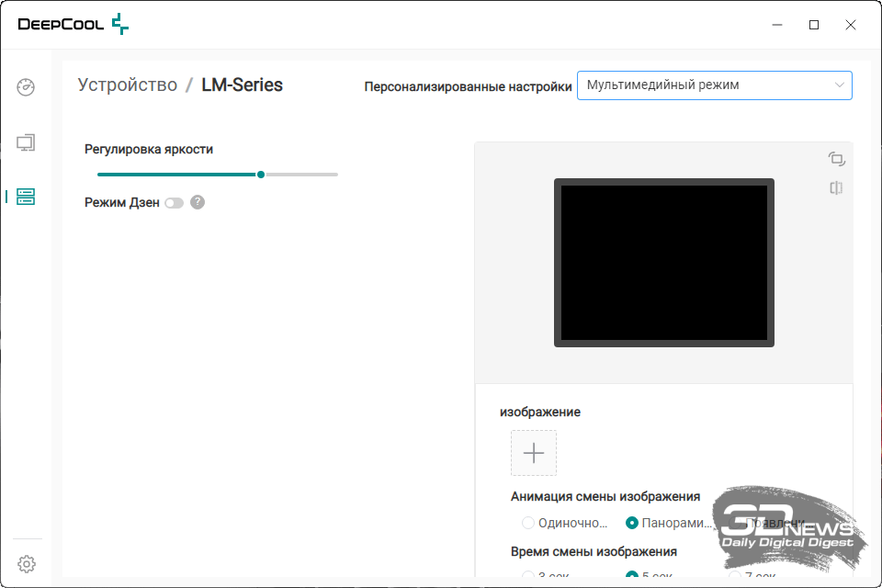Click the chevron arrow of the mode dropdown

click(x=839, y=85)
